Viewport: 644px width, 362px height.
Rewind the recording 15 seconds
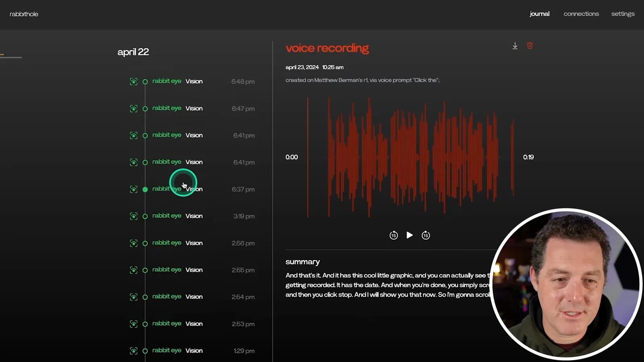pos(394,235)
